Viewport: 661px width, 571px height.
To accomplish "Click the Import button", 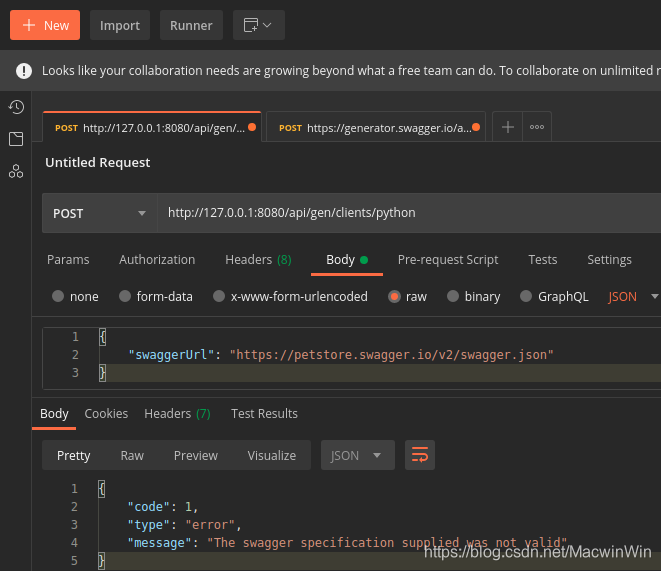I will (120, 25).
